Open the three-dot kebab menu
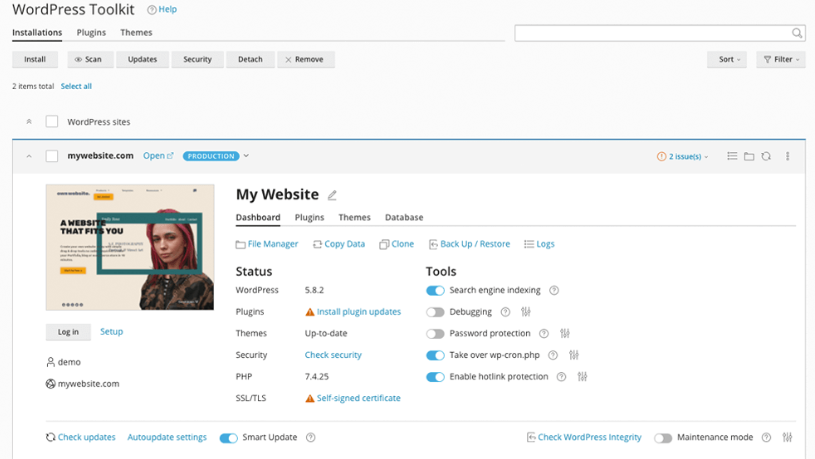The image size is (815, 459). tap(788, 157)
